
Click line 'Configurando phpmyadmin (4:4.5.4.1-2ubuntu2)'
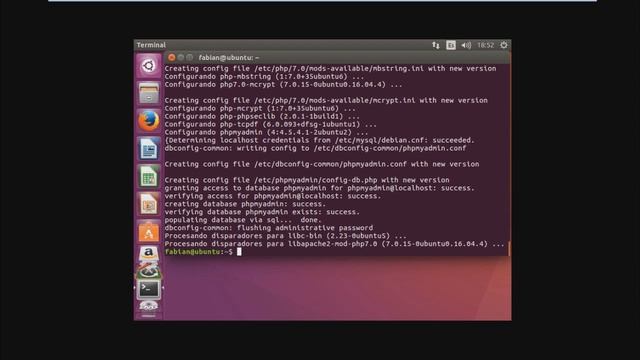click(x=267, y=132)
